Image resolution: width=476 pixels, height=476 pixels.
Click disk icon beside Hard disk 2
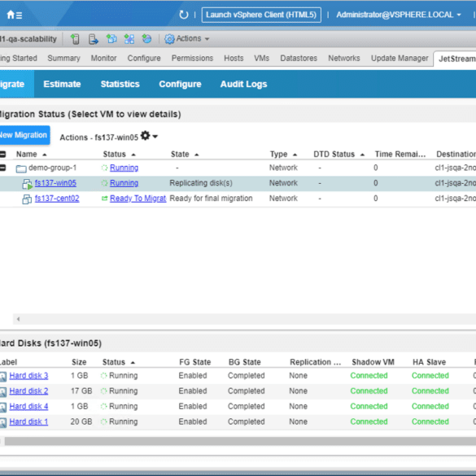tap(3, 391)
